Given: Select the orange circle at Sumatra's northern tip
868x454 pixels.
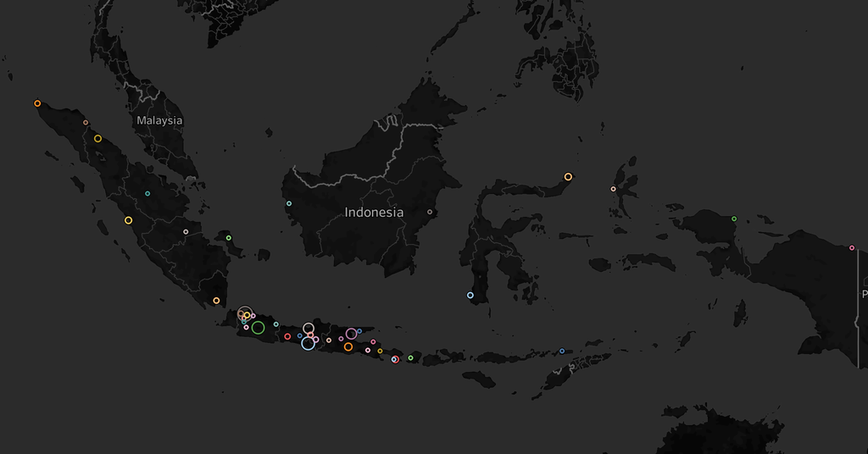Looking at the screenshot, I should coord(37,103).
